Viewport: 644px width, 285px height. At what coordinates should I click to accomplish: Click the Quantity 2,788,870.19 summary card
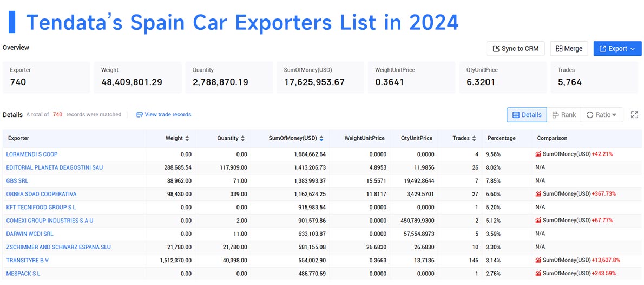[229, 77]
